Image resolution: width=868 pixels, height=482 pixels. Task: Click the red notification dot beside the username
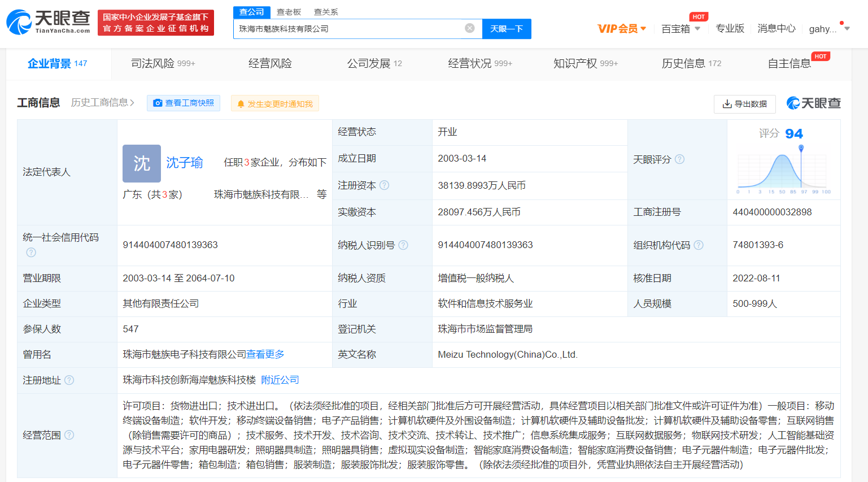(841, 23)
